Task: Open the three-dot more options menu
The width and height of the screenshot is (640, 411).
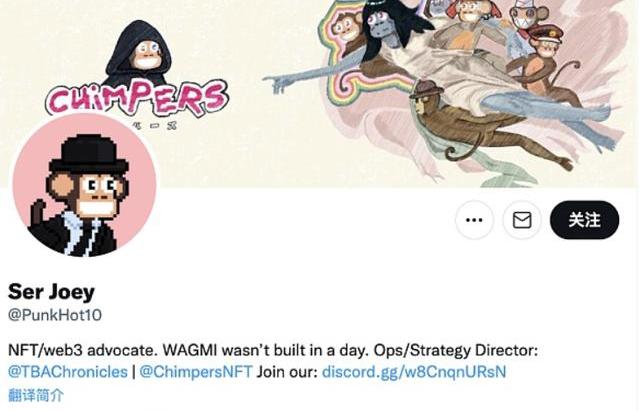Action: click(x=474, y=220)
